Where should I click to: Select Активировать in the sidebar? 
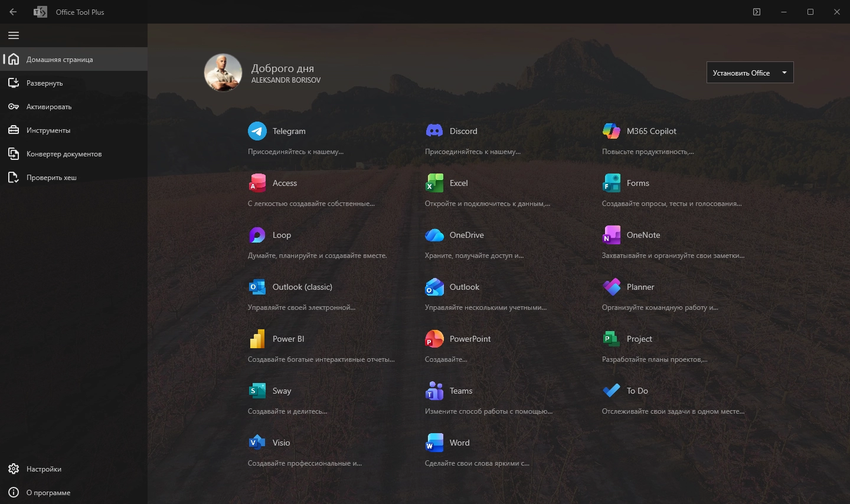74,106
